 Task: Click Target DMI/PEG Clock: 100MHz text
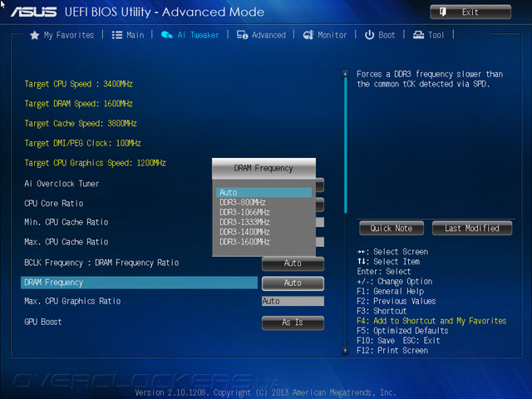(x=82, y=143)
